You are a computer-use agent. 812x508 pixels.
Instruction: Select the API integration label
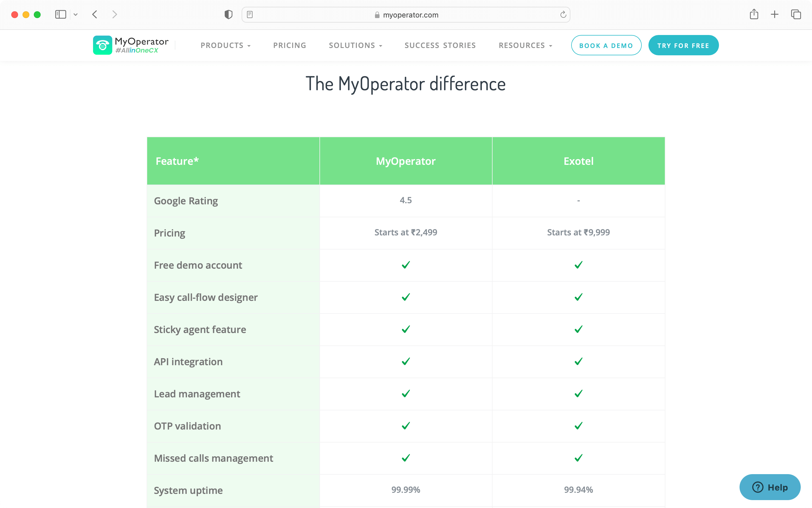[188, 362]
